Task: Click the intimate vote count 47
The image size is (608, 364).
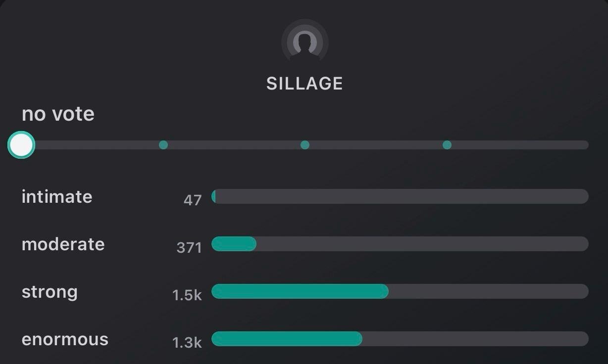Action: click(193, 200)
